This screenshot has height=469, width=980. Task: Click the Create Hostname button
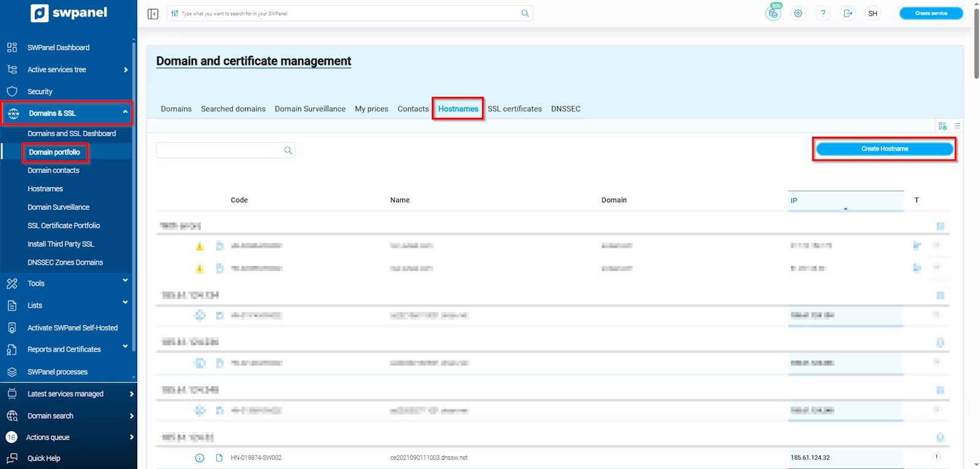[x=884, y=149]
